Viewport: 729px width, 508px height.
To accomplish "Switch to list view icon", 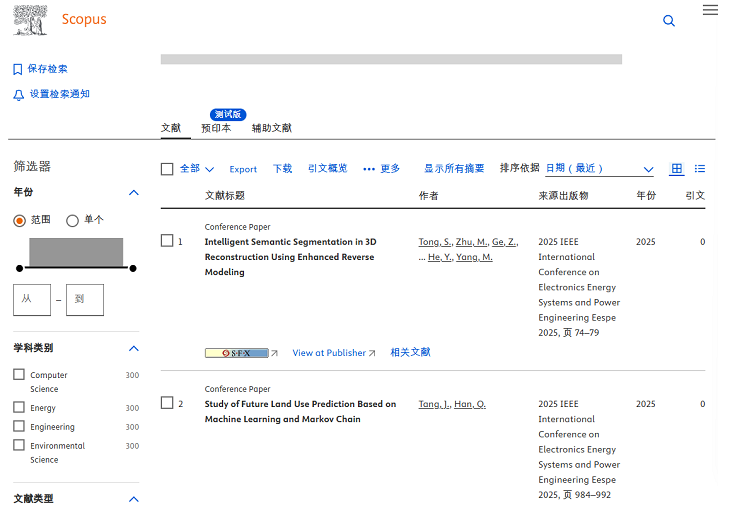I will click(700, 169).
